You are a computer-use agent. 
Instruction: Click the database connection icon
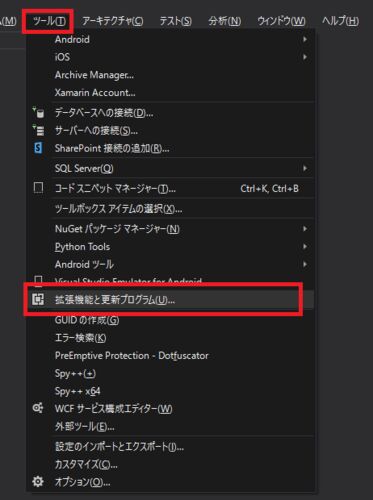point(38,113)
